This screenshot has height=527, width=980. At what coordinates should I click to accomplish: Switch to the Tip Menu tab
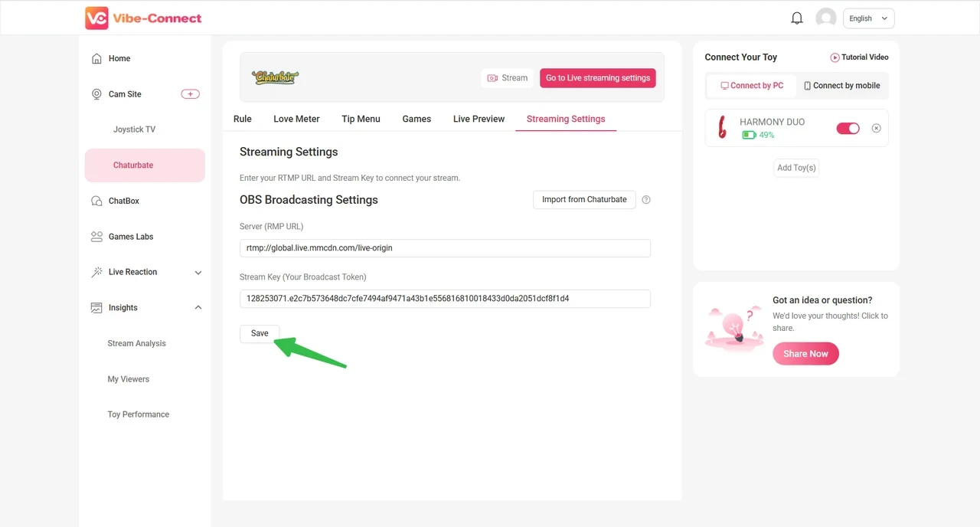click(x=361, y=119)
